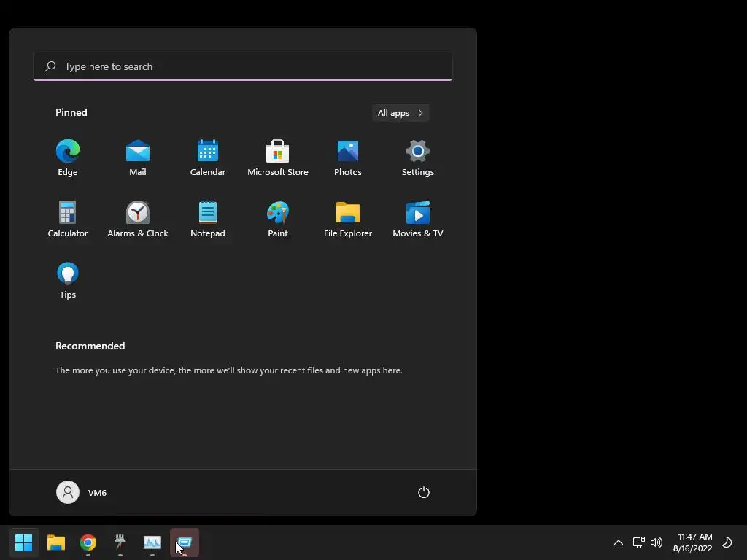Launch Movies & TV

418,219
